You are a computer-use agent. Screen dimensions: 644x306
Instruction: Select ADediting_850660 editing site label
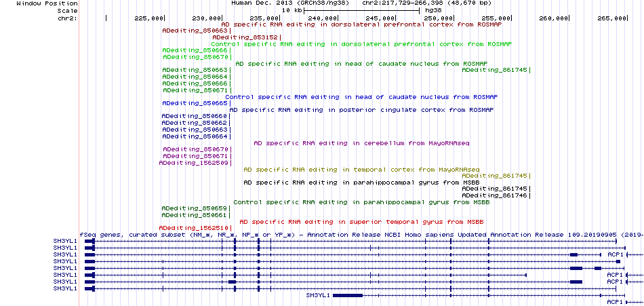195,117
